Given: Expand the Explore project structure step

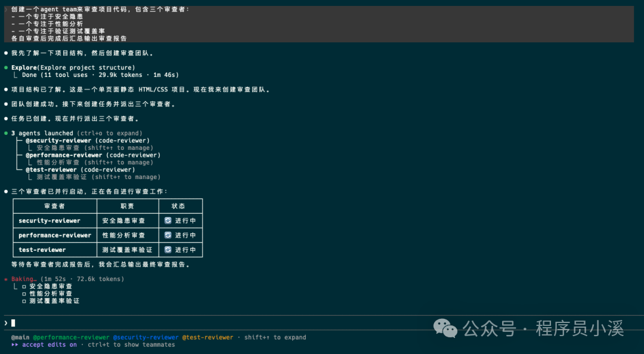Looking at the screenshot, I should [73, 67].
